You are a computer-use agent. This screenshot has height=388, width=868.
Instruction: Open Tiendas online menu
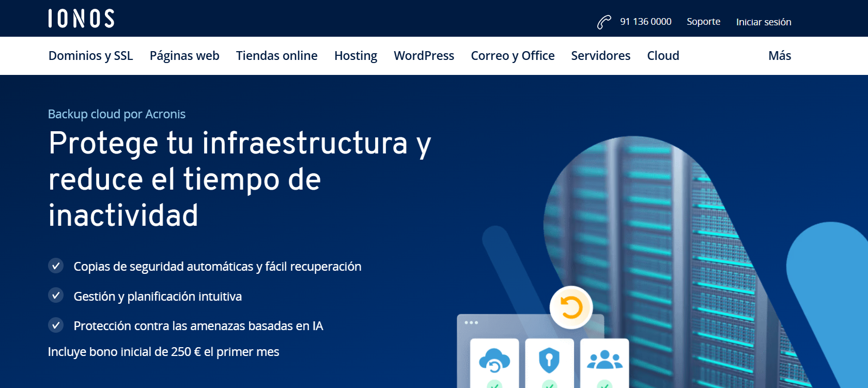277,56
